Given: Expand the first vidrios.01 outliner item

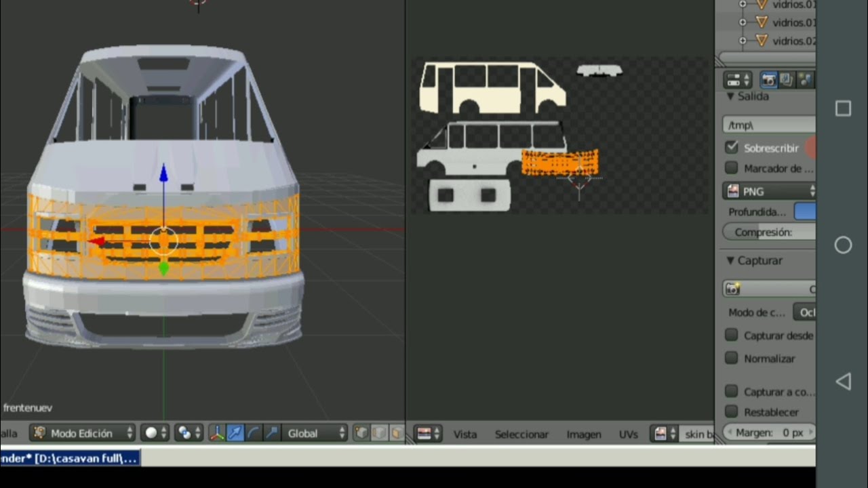Looking at the screenshot, I should (x=743, y=4).
